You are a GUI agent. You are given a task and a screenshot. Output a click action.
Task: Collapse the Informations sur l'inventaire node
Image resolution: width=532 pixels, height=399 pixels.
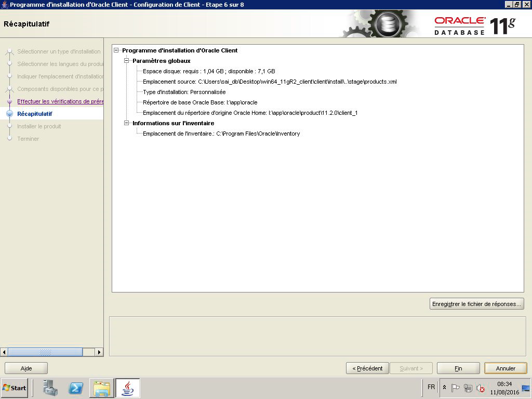tap(127, 123)
